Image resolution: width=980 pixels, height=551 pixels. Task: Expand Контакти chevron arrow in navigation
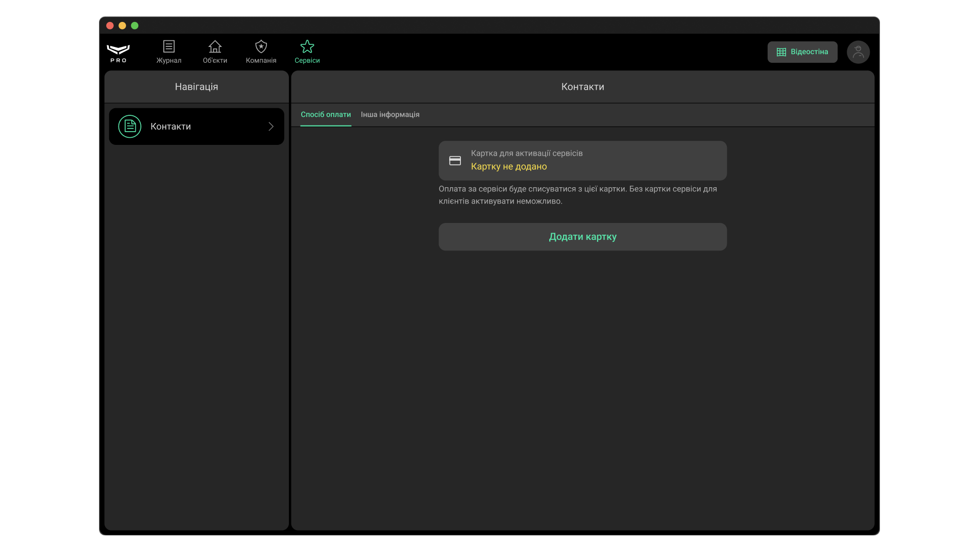(x=271, y=127)
